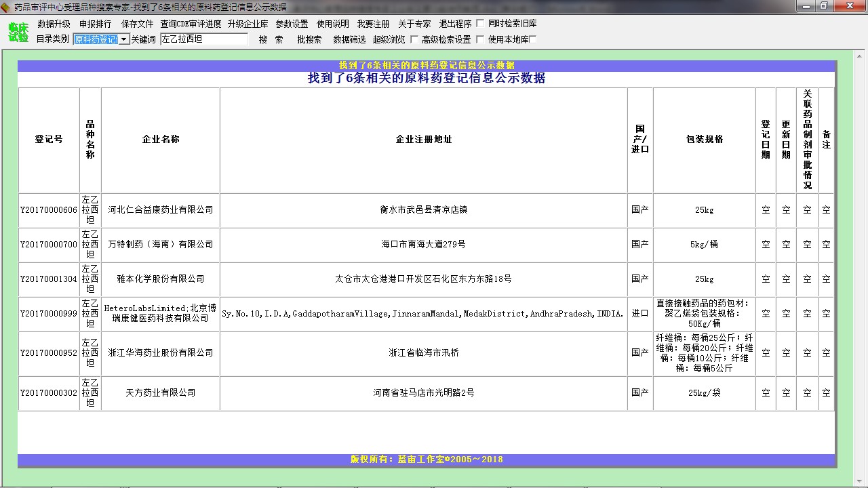868x488 pixels.
Task: Click packaging cell 25kg/袋
Action: 705,393
